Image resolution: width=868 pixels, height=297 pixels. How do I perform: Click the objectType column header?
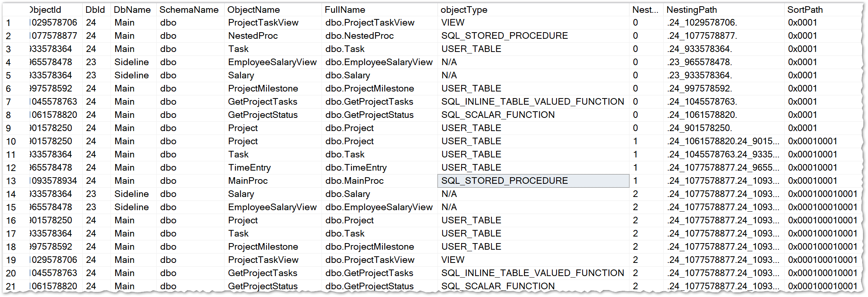pos(533,10)
